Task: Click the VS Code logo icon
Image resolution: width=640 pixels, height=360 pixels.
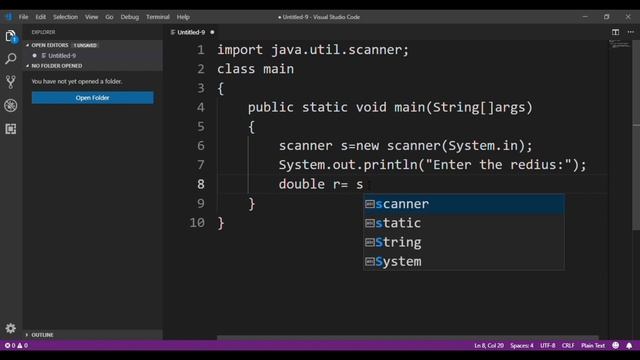Action: tap(9, 17)
